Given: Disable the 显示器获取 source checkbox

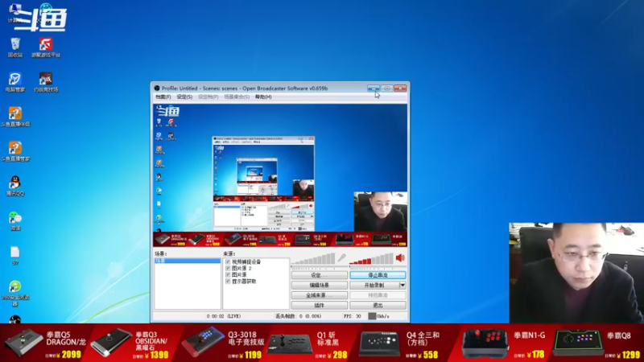Looking at the screenshot, I should coord(228,282).
